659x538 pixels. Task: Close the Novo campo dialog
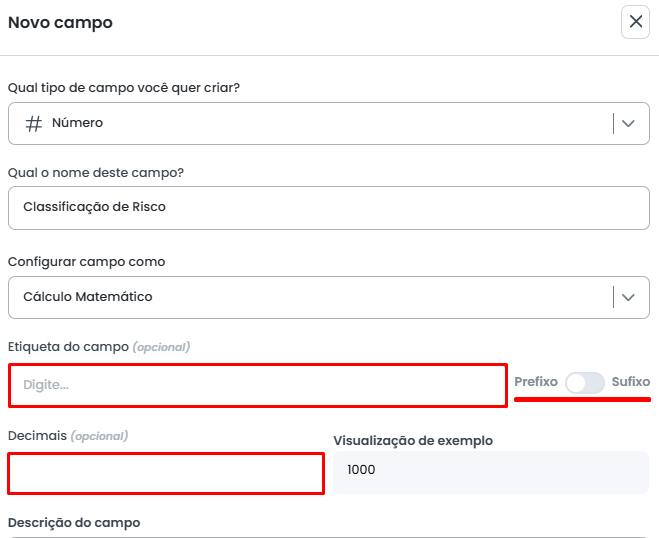(635, 22)
